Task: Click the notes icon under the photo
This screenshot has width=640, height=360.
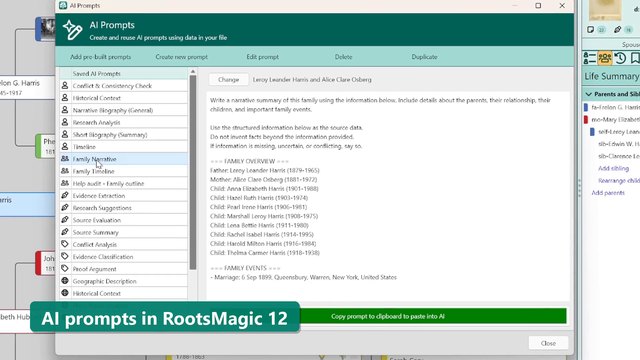Action: tap(591, 29)
